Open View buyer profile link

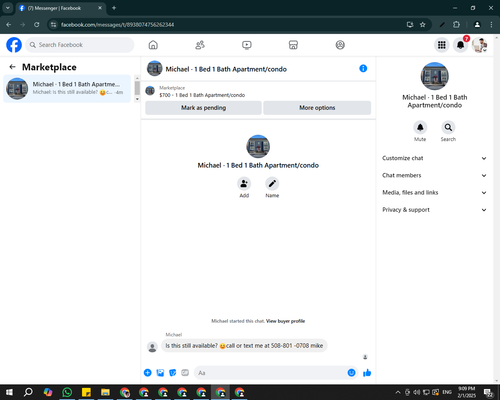[x=285, y=321]
